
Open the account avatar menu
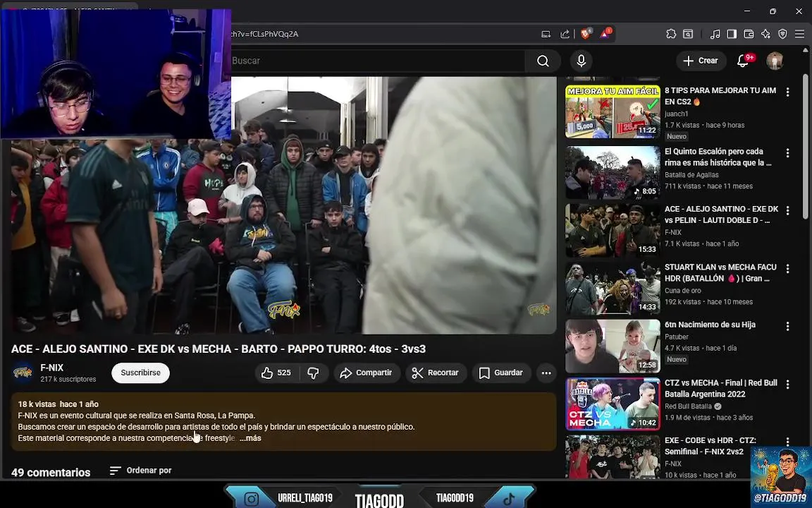click(x=775, y=61)
